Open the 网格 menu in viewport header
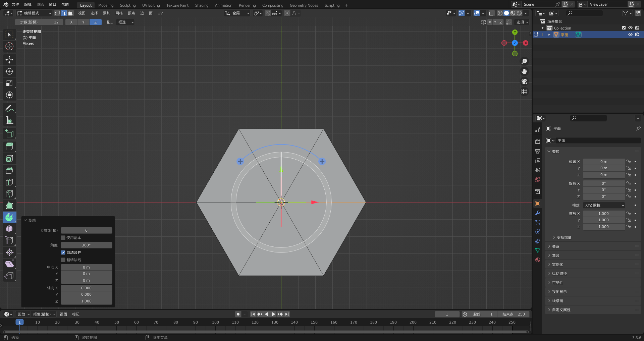Screen dimensions: 644x341 click(x=119, y=13)
